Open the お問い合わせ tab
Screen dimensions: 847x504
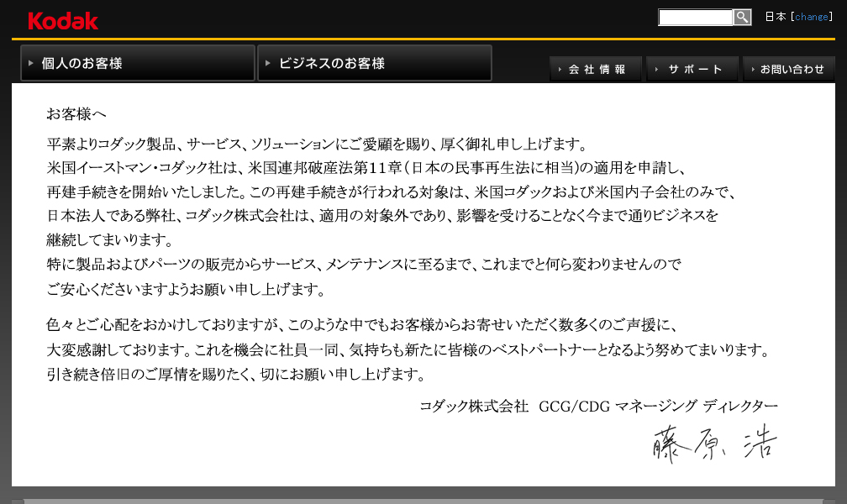coord(789,69)
